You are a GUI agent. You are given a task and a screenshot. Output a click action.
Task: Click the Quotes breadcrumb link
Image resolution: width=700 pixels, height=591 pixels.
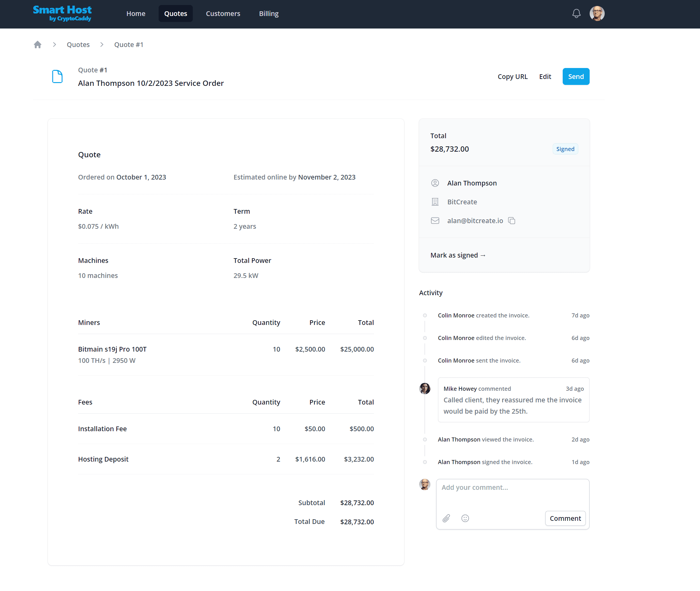tap(78, 44)
